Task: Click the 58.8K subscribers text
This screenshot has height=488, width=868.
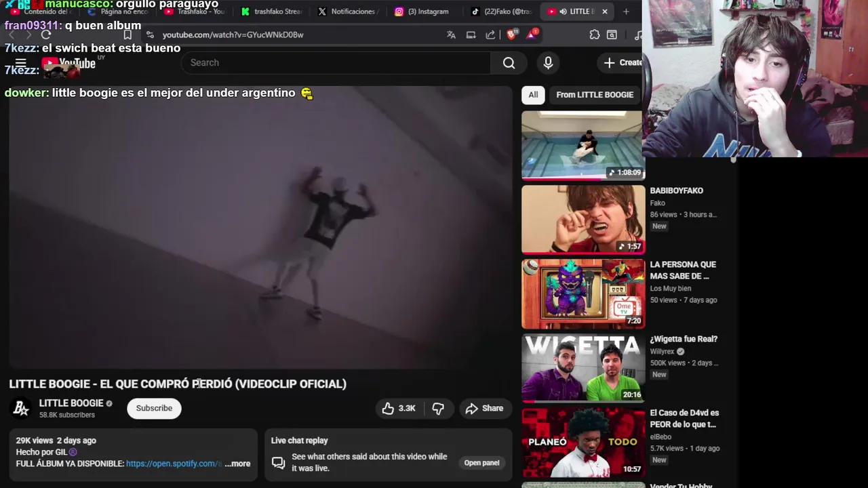Action: [x=66, y=415]
